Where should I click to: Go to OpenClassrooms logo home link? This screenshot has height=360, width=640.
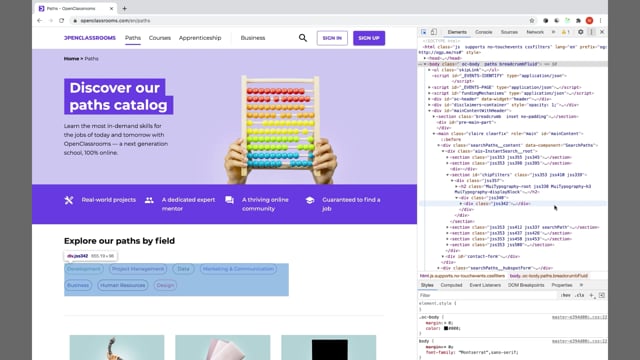90,38
